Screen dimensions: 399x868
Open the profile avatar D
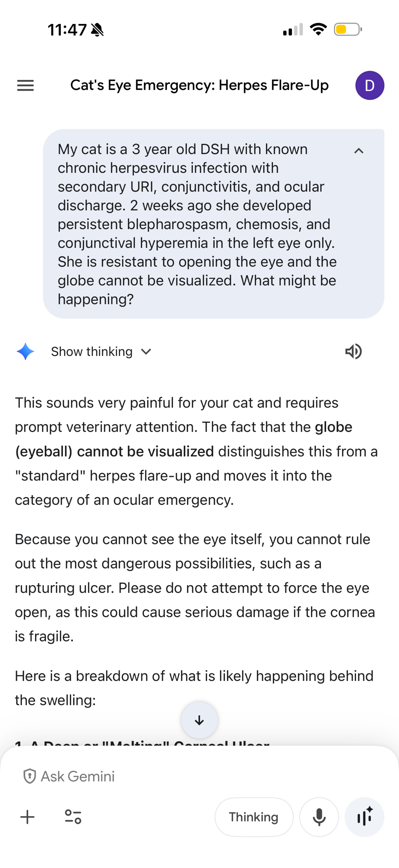(370, 85)
